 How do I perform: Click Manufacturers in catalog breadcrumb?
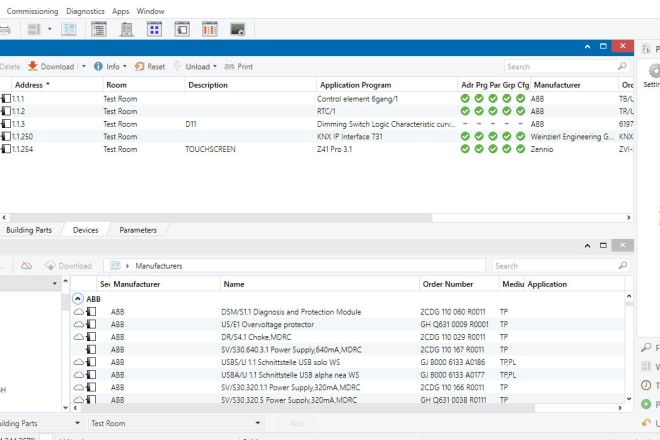(159, 266)
